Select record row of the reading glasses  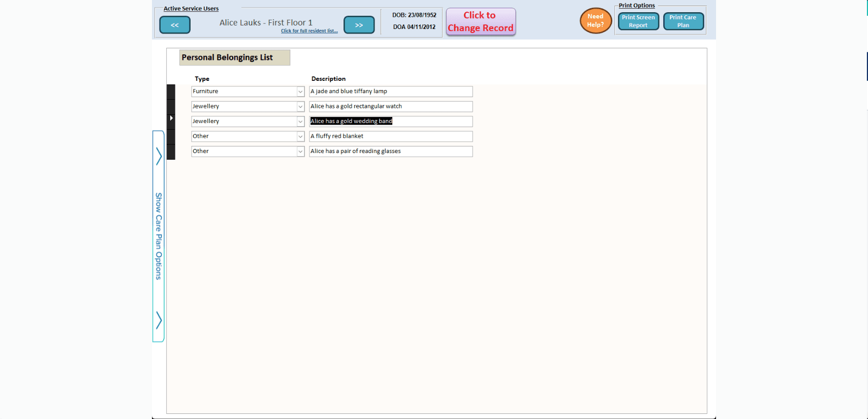pos(171,152)
